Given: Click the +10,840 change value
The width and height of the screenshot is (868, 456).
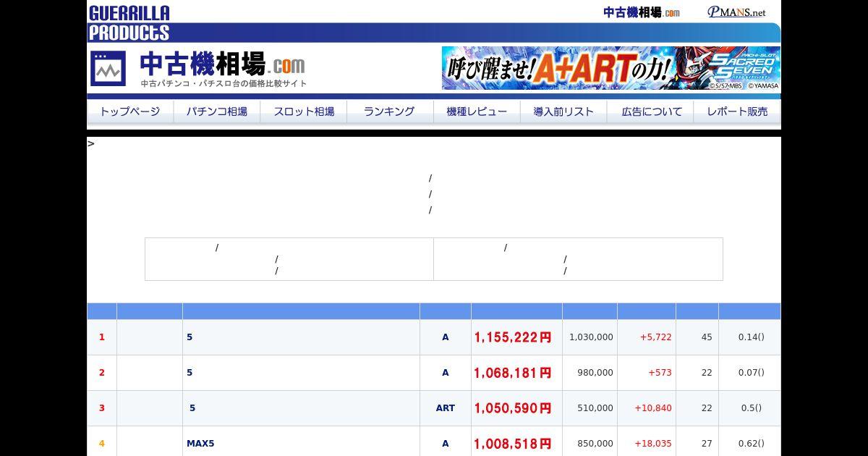Looking at the screenshot, I should pyautogui.click(x=653, y=408).
